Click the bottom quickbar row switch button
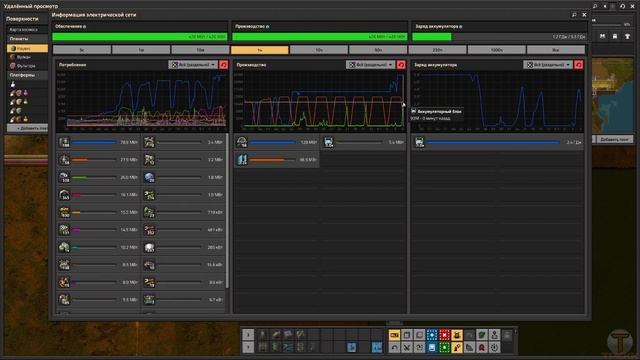This screenshot has width=640, height=360. click(x=248, y=347)
